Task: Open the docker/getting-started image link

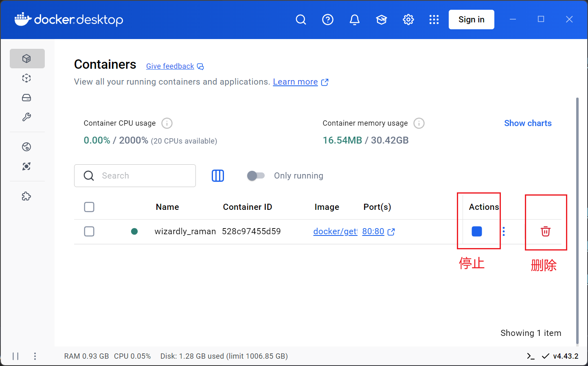Action: [x=335, y=231]
